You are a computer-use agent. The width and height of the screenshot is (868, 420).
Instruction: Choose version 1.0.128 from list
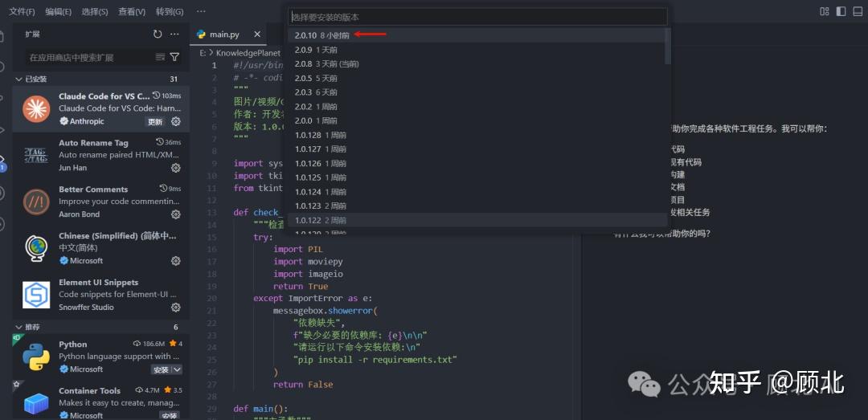point(476,135)
